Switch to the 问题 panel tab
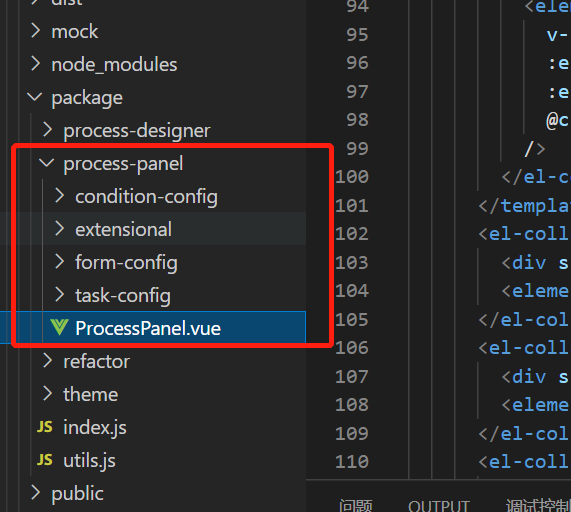 [x=355, y=505]
